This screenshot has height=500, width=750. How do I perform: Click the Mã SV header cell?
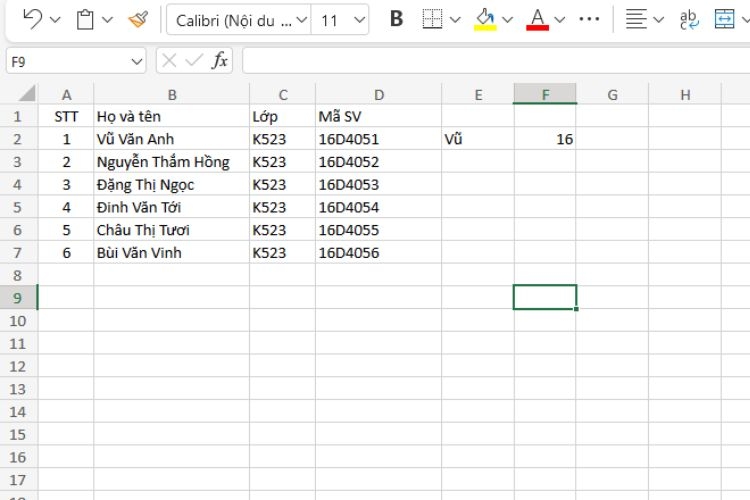click(x=379, y=116)
